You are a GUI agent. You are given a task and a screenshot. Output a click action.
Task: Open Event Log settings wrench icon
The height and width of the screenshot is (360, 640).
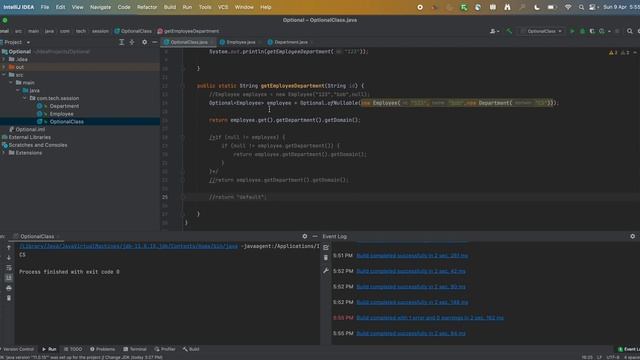(x=326, y=271)
